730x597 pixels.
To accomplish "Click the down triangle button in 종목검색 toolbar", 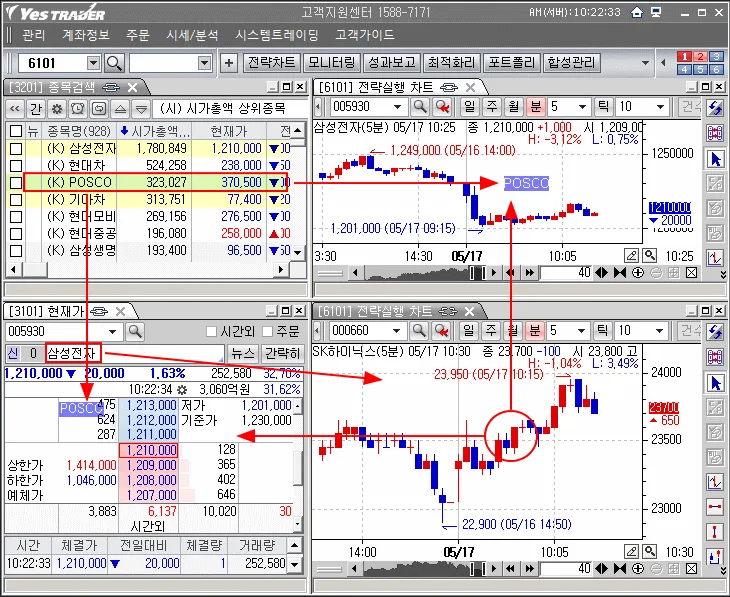I will (x=141, y=109).
